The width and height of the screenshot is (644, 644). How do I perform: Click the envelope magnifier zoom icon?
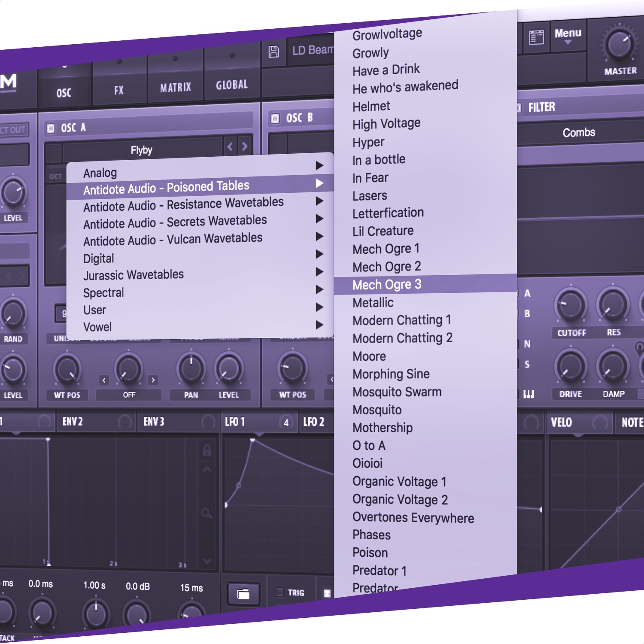pyautogui.click(x=207, y=513)
